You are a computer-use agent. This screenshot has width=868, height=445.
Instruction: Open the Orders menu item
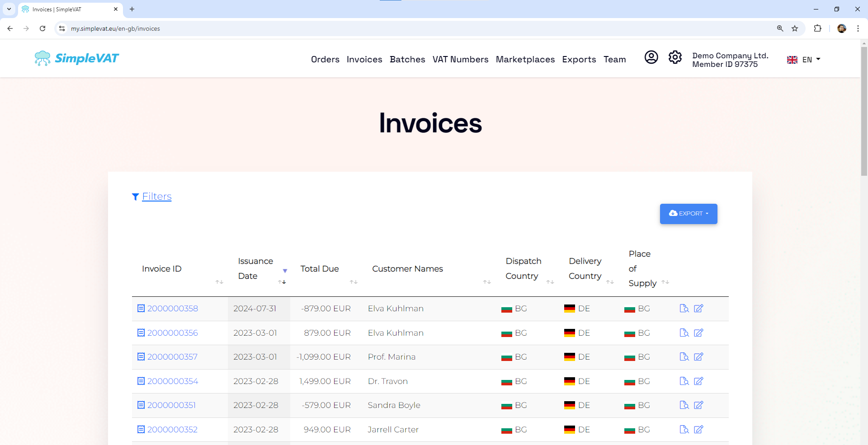point(325,59)
